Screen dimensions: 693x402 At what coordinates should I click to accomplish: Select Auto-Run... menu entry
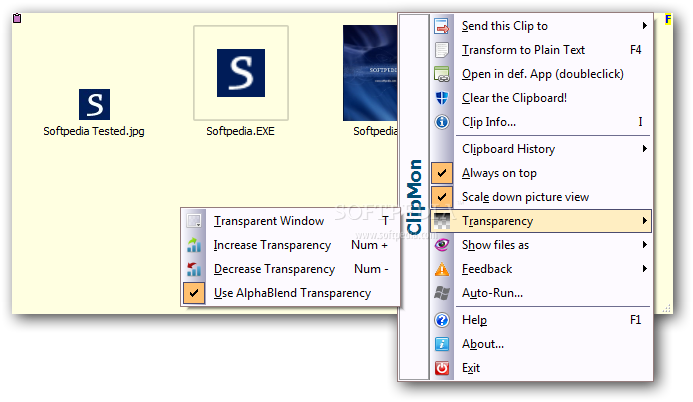click(541, 293)
